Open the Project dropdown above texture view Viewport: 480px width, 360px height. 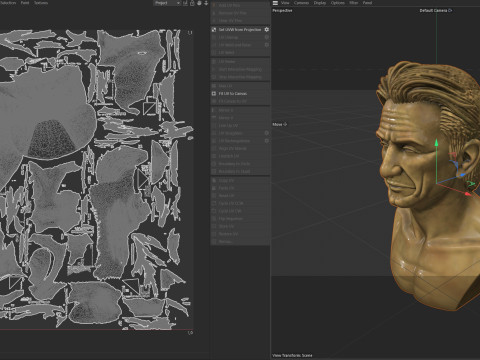(x=167, y=3)
